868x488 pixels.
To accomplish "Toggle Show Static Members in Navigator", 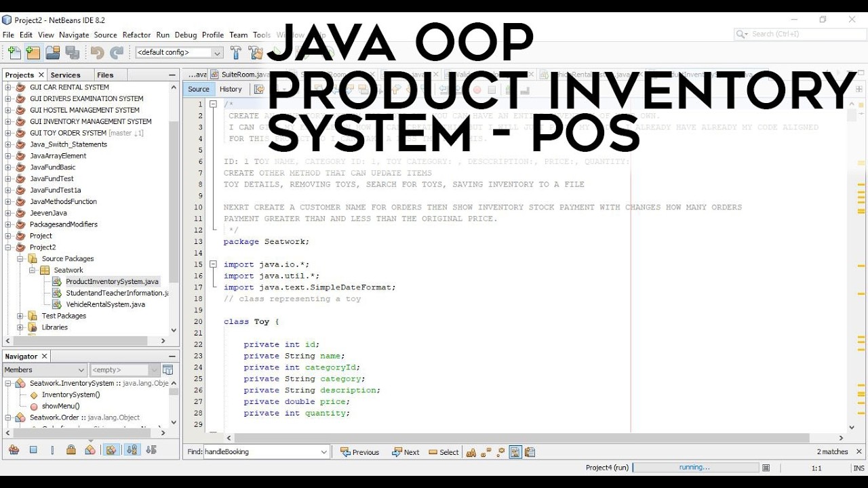I will point(52,449).
